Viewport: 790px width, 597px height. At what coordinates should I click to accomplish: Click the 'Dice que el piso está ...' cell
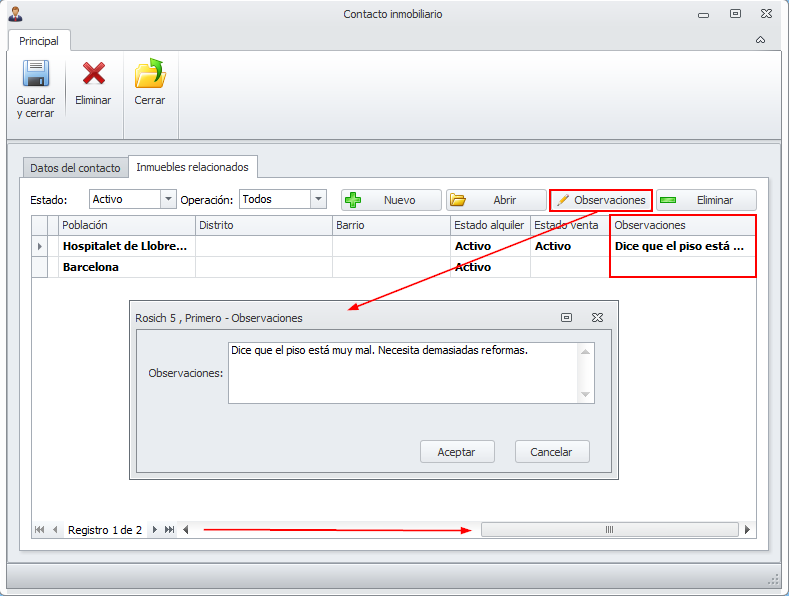point(683,246)
